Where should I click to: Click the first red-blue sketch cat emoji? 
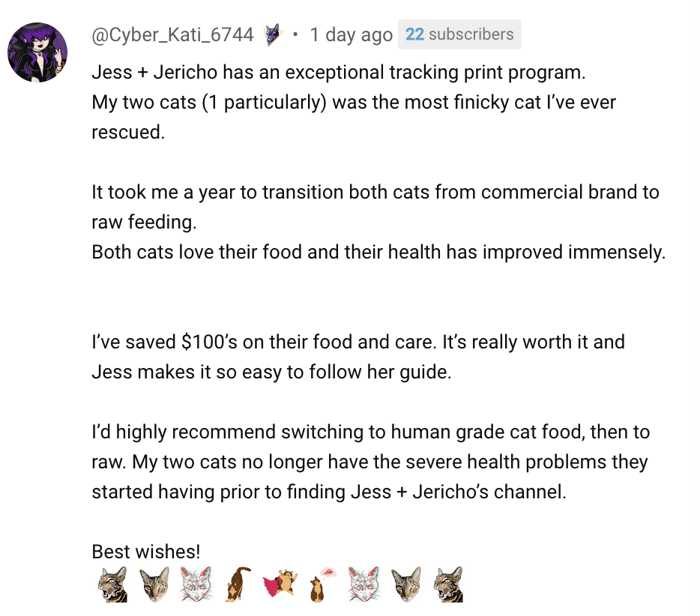click(x=196, y=585)
